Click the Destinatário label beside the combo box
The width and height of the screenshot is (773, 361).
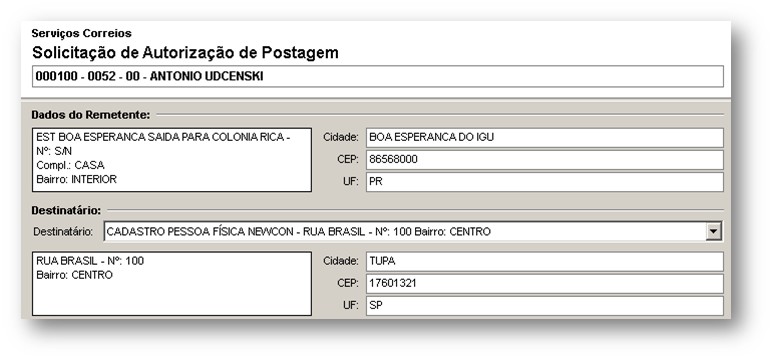63,232
